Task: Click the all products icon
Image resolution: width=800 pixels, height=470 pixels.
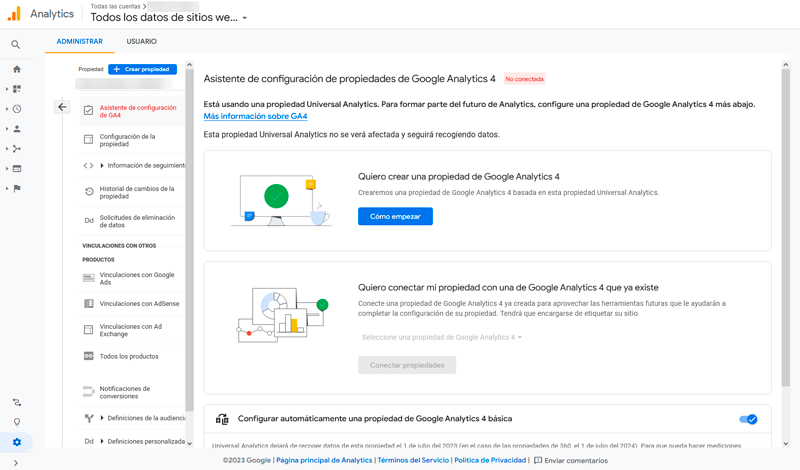Action: (89, 356)
